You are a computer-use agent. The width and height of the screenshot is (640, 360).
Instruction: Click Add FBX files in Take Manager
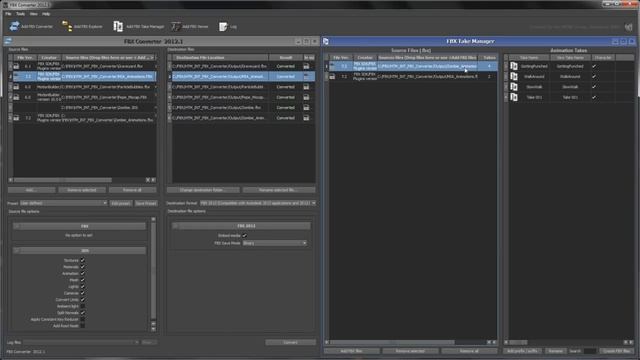351,351
